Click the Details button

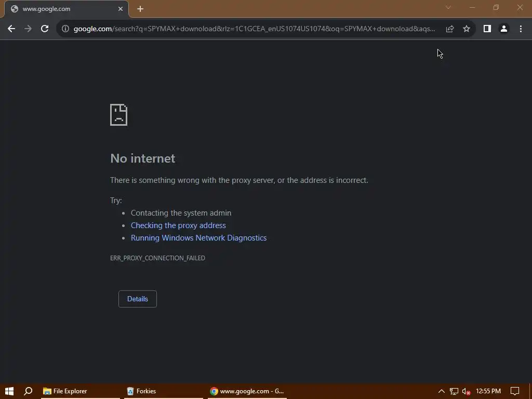click(137, 299)
